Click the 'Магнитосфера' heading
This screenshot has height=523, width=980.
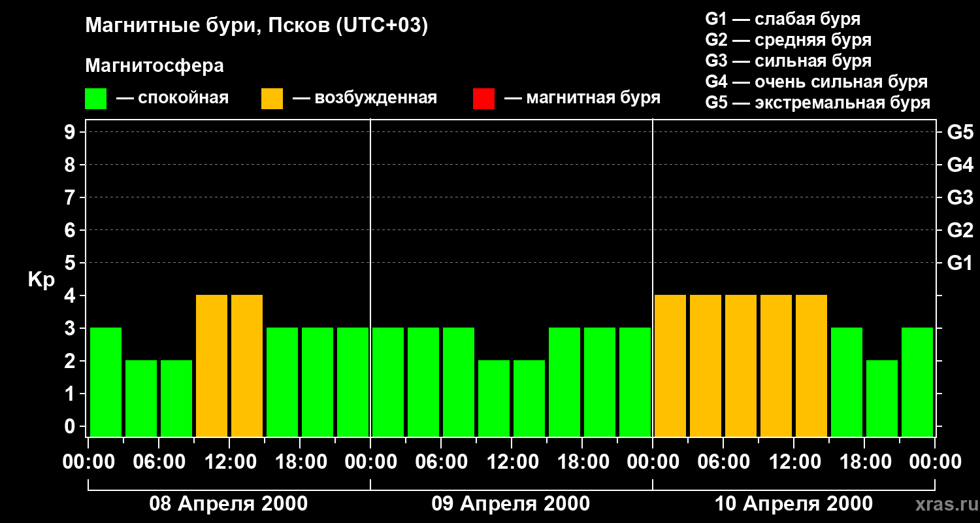click(154, 66)
